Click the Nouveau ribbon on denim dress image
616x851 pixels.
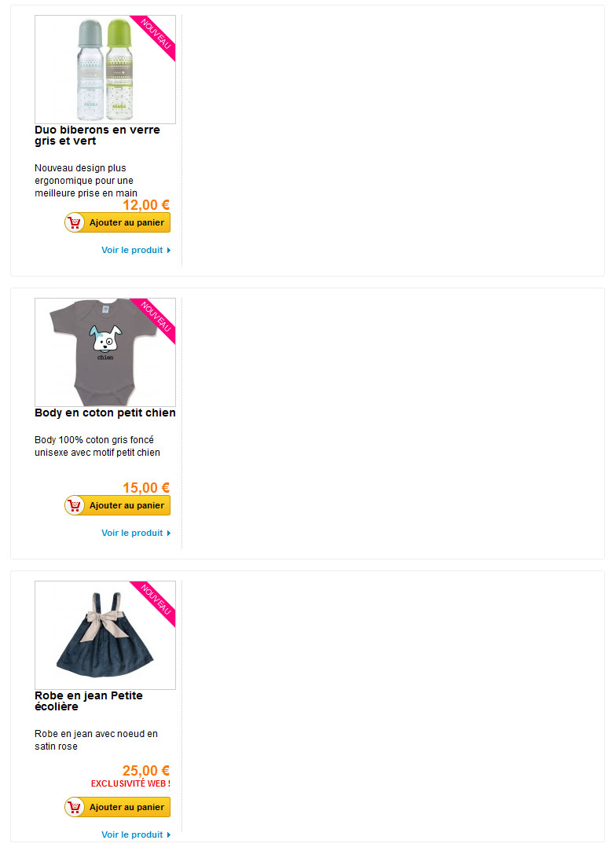pyautogui.click(x=156, y=601)
